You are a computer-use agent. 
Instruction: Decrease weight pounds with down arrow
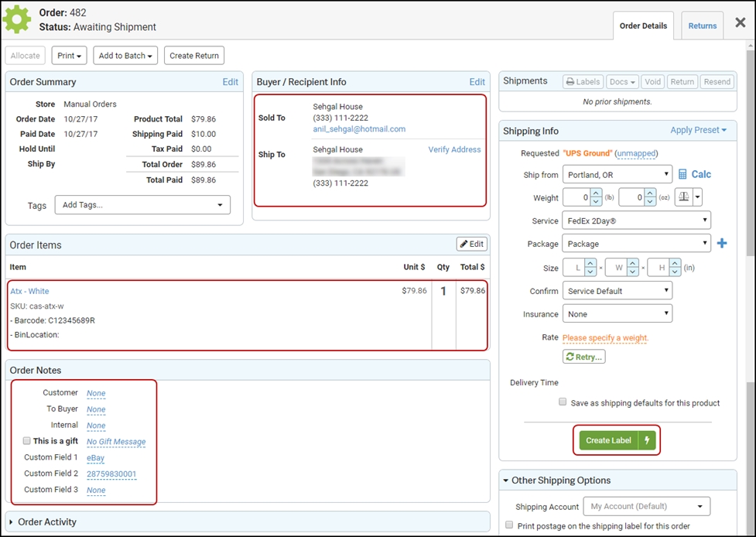pos(596,201)
